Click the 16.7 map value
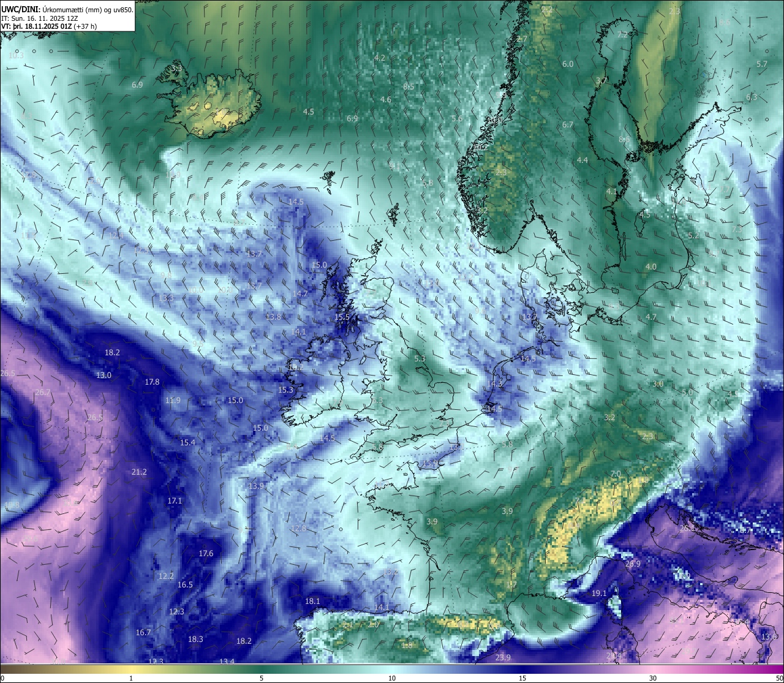Screen dimensions: 784x683 pos(143,632)
